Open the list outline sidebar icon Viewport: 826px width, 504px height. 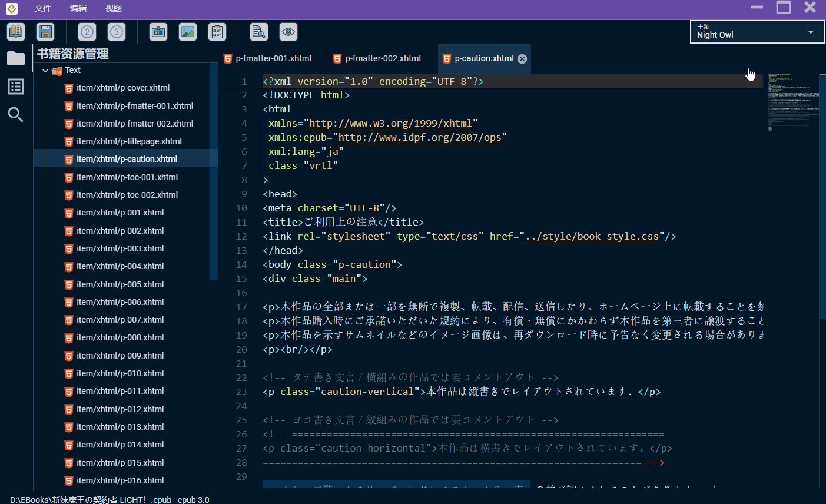[16, 87]
